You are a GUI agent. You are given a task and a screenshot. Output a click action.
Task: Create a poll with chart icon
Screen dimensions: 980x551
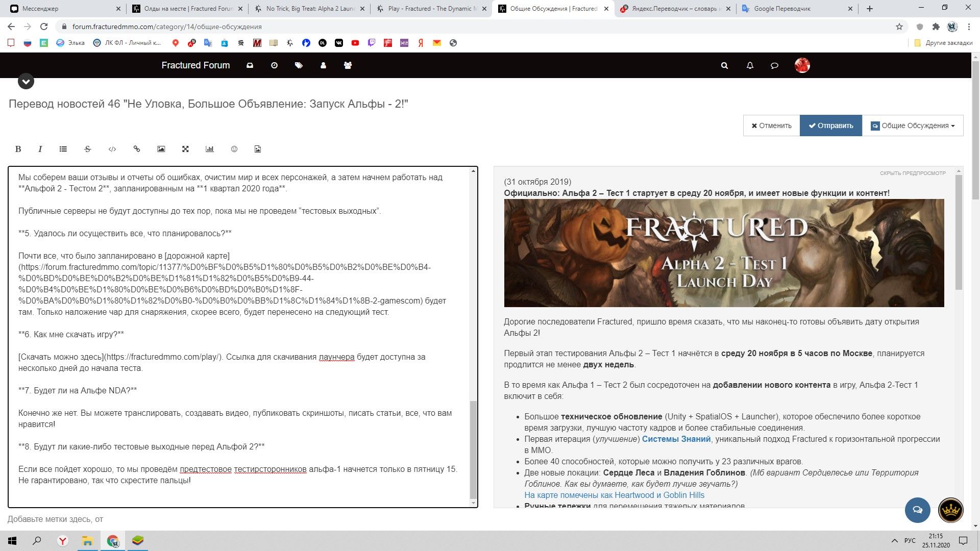pos(210,149)
